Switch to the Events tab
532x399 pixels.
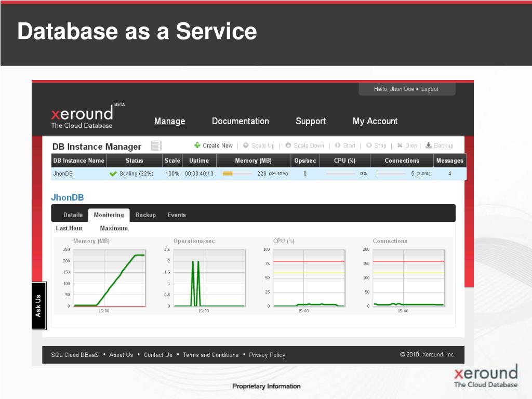tap(176, 215)
